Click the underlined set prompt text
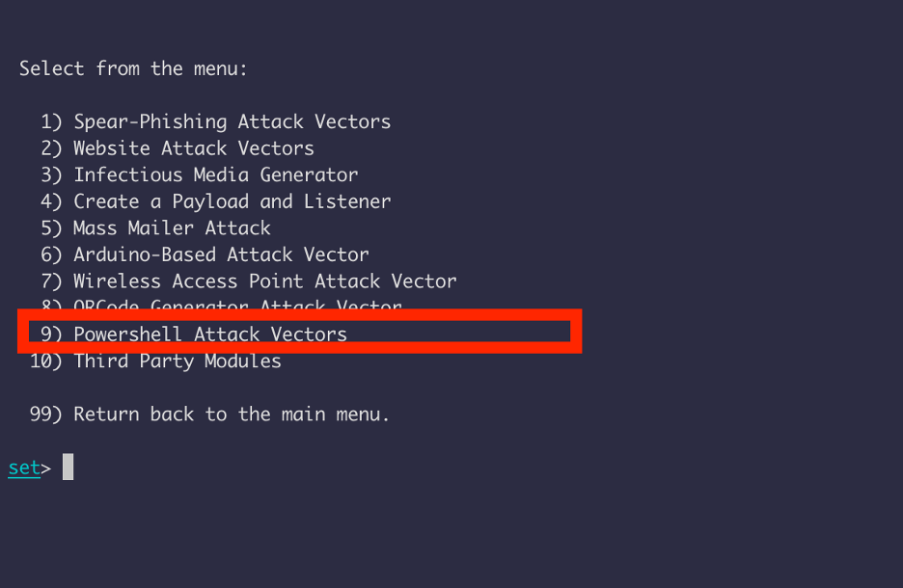The height and width of the screenshot is (588, 903). point(24,468)
